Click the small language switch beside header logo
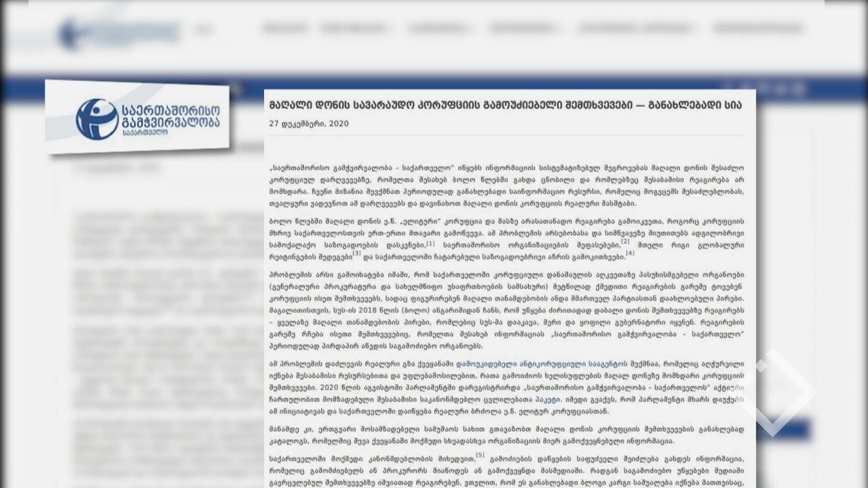The image size is (868, 488). tap(203, 30)
